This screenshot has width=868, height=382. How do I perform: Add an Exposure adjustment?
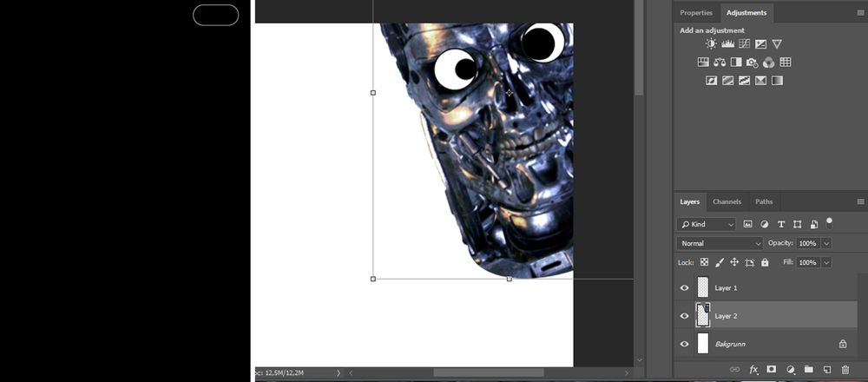[760, 43]
